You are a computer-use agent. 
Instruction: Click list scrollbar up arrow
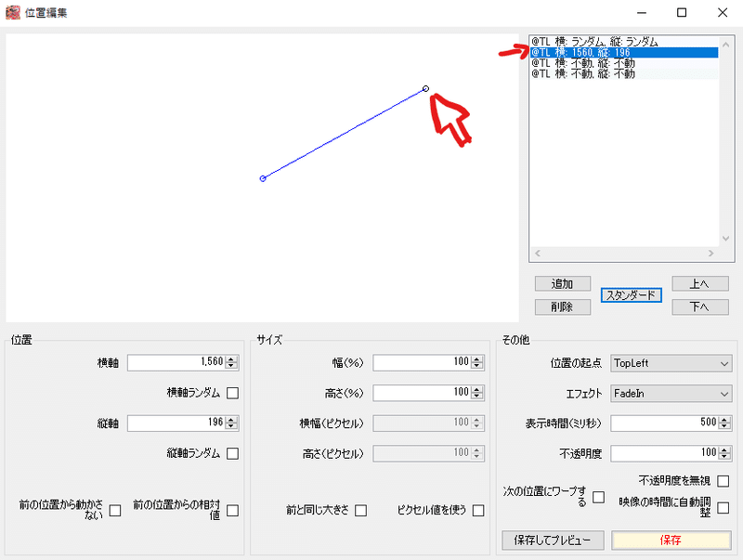click(725, 44)
